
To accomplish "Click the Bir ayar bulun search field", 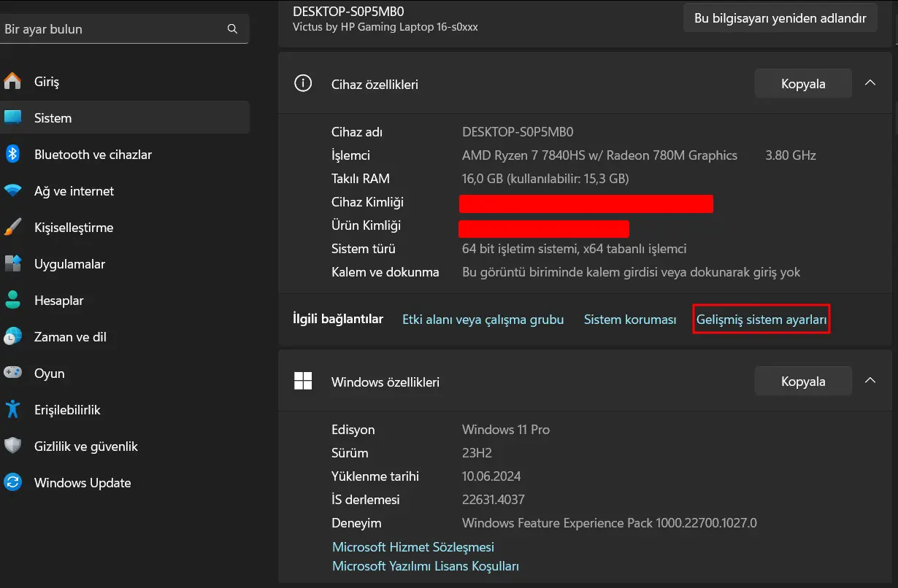I will point(123,29).
